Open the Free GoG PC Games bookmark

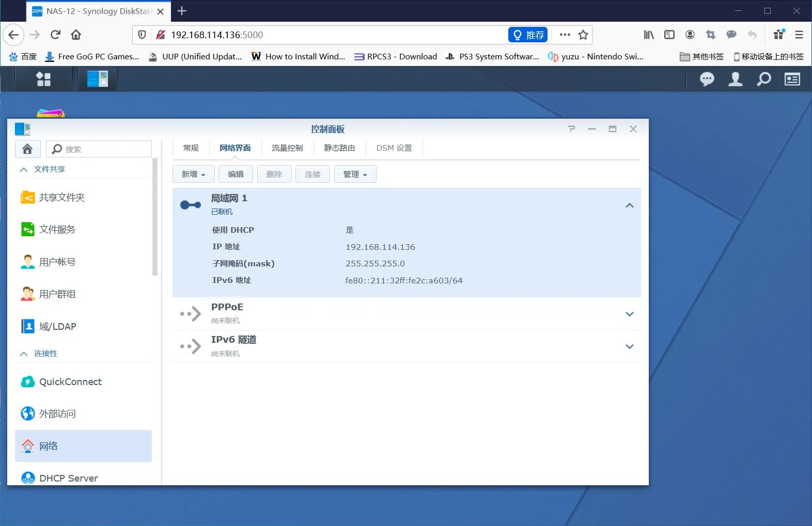[x=92, y=56]
